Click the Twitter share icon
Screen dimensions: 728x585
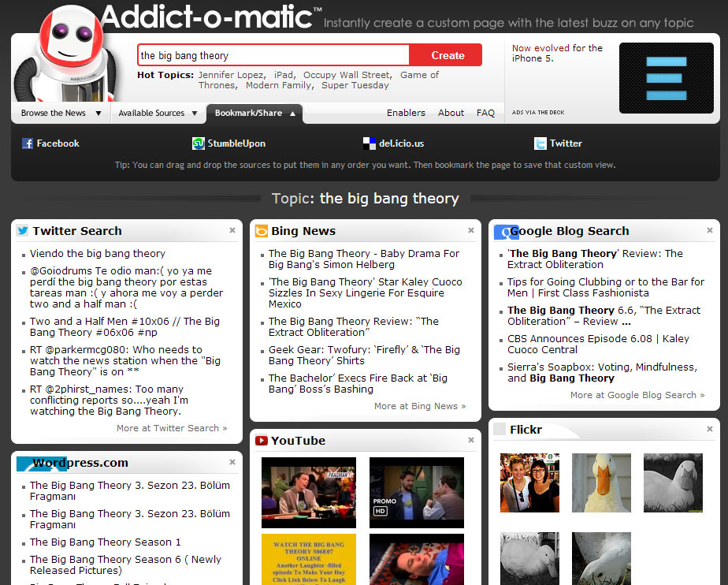(x=540, y=143)
